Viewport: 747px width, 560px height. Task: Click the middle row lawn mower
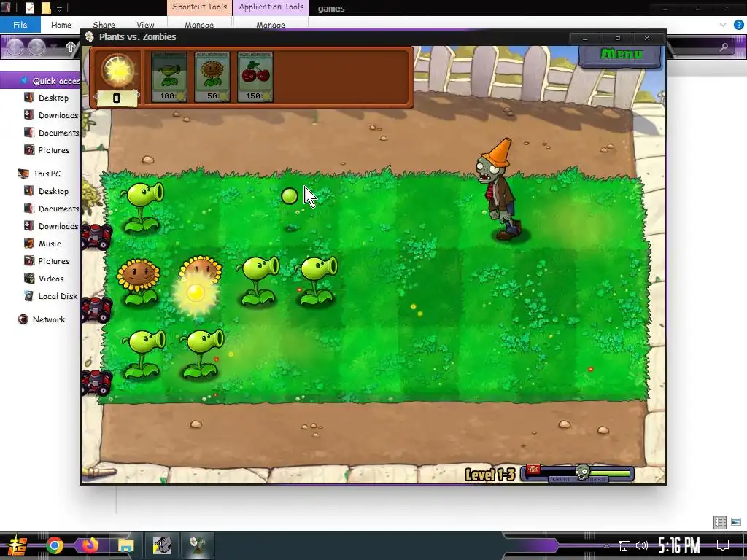[x=97, y=309]
